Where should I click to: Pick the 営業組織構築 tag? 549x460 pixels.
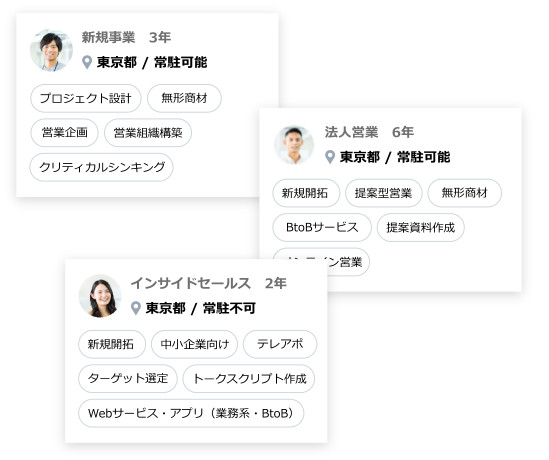(x=148, y=133)
